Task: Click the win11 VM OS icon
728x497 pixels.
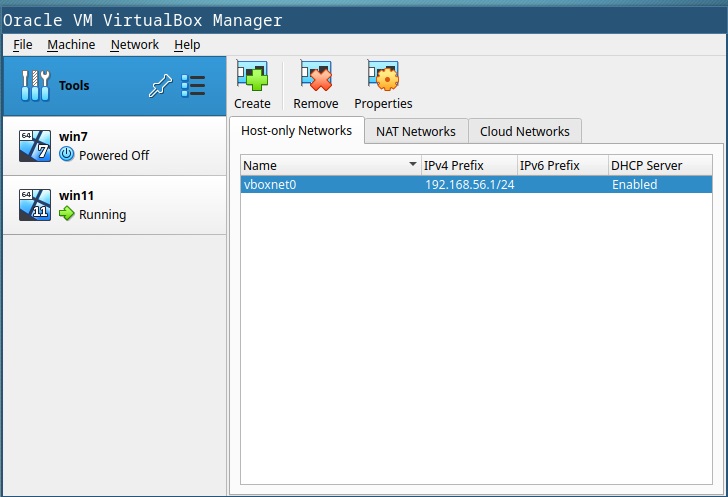Action: (35, 205)
